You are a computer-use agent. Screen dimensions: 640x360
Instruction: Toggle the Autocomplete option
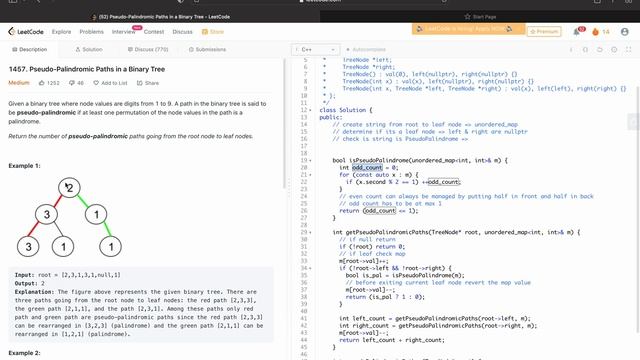point(366,49)
